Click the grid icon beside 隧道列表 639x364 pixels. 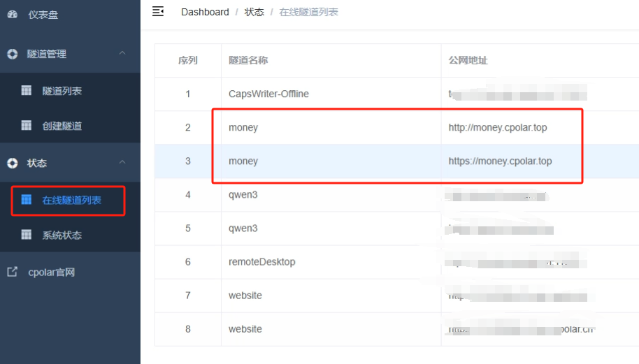(27, 90)
